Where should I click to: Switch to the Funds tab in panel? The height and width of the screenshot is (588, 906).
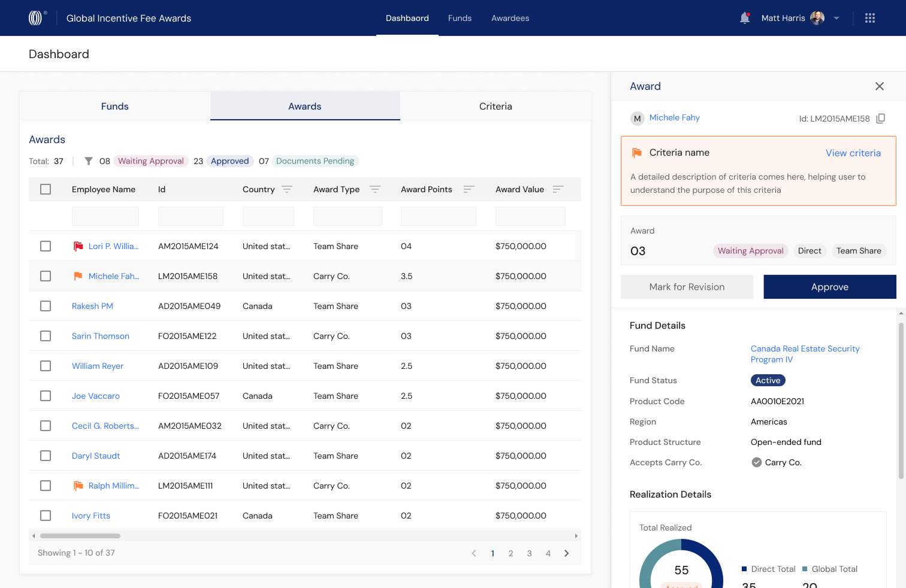114,106
